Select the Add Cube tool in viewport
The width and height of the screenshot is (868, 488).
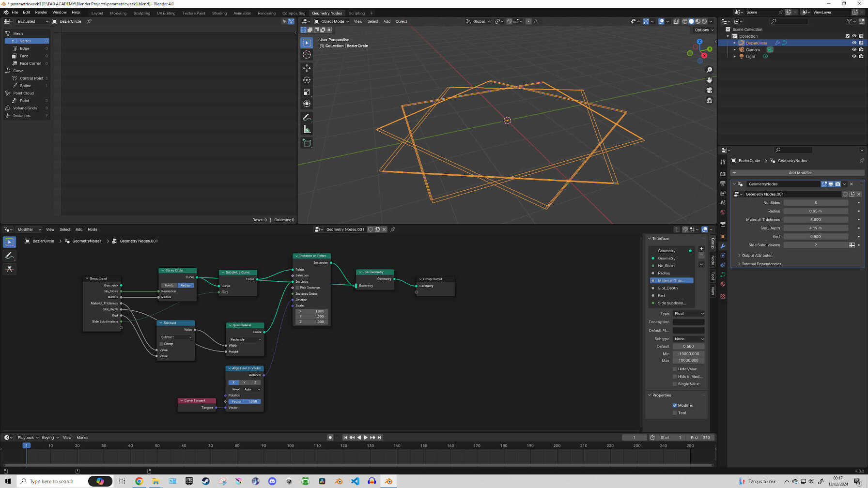[x=307, y=143]
